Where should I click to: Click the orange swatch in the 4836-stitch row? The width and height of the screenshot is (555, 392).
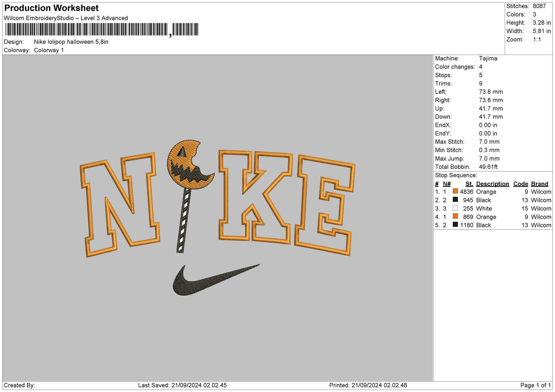click(x=456, y=191)
